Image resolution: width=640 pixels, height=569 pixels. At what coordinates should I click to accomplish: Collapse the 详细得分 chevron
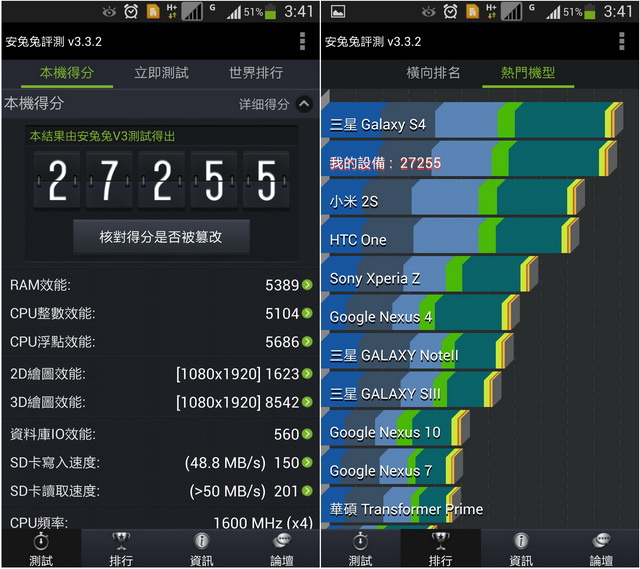coord(304,104)
